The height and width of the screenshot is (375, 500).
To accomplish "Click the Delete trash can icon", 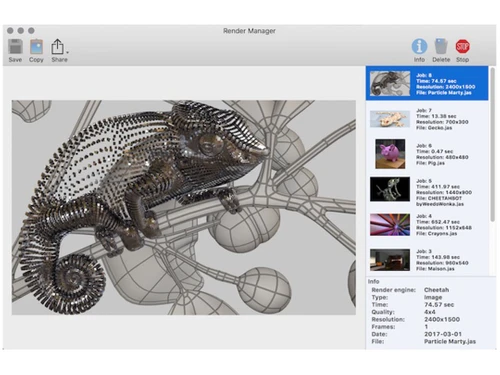I will 441,46.
